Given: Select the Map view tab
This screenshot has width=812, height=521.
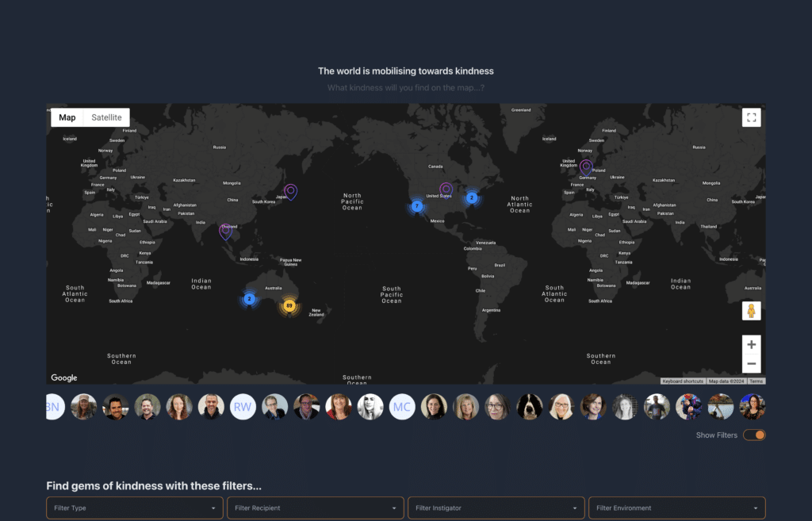Looking at the screenshot, I should pos(67,117).
